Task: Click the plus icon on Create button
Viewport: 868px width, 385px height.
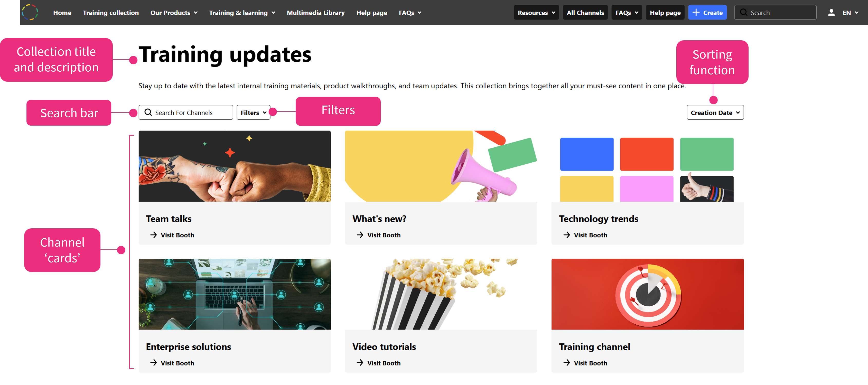Action: click(x=696, y=13)
